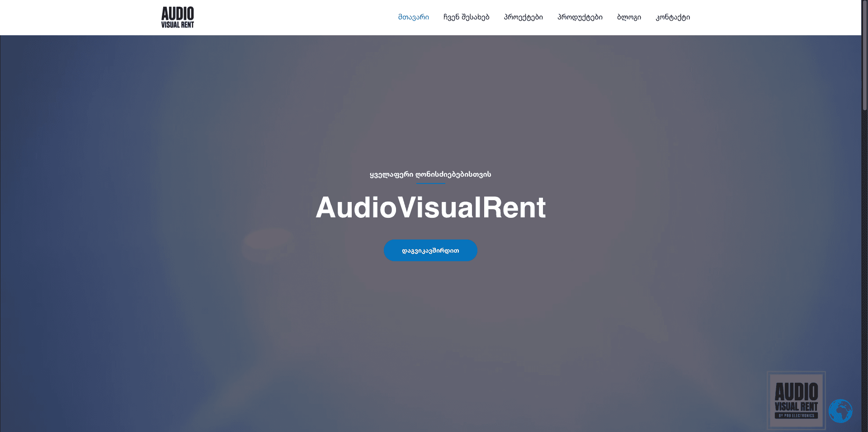Viewport: 868px width, 432px height.
Task: Click the AUDIO word in header logo
Action: point(177,13)
